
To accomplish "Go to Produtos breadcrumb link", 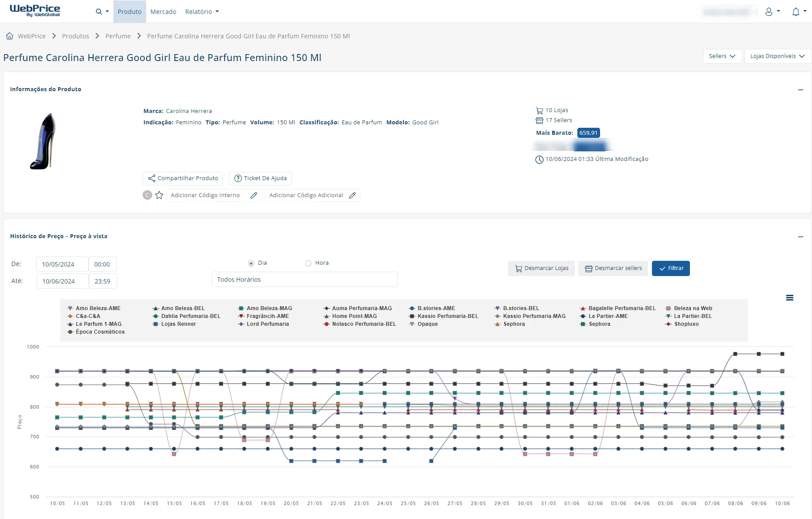I will pos(75,36).
